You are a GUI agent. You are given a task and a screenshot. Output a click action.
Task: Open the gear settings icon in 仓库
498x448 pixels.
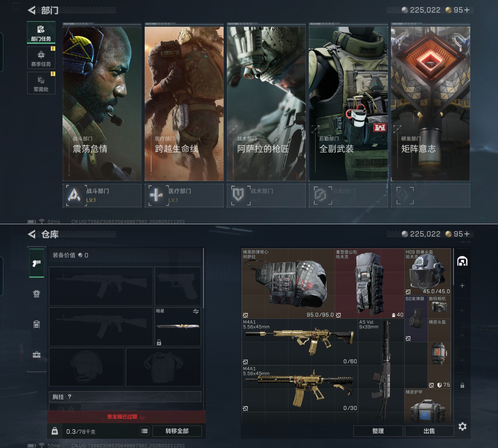point(463,426)
